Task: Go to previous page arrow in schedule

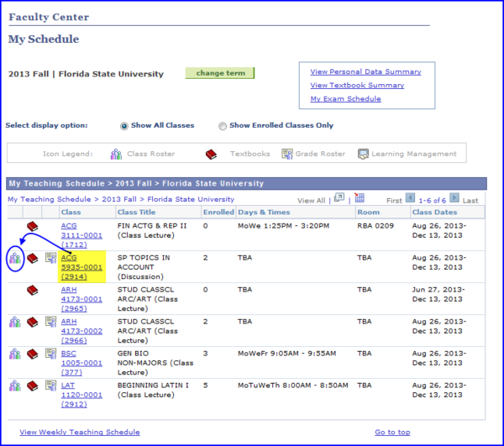Action: 410,199
